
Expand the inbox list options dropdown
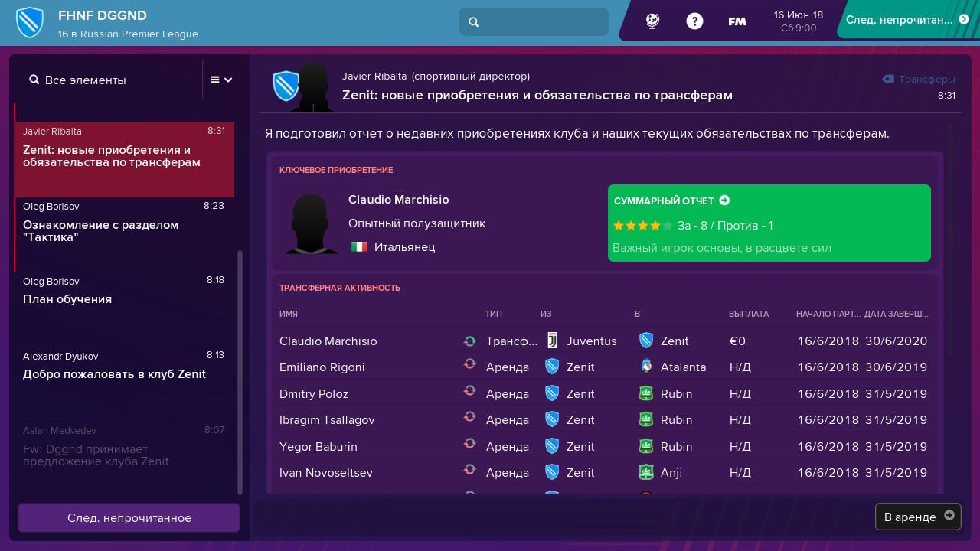[221, 80]
